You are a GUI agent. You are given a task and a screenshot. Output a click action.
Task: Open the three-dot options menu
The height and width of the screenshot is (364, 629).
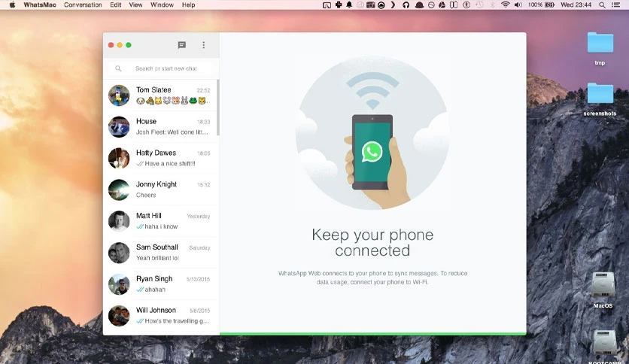coord(203,45)
